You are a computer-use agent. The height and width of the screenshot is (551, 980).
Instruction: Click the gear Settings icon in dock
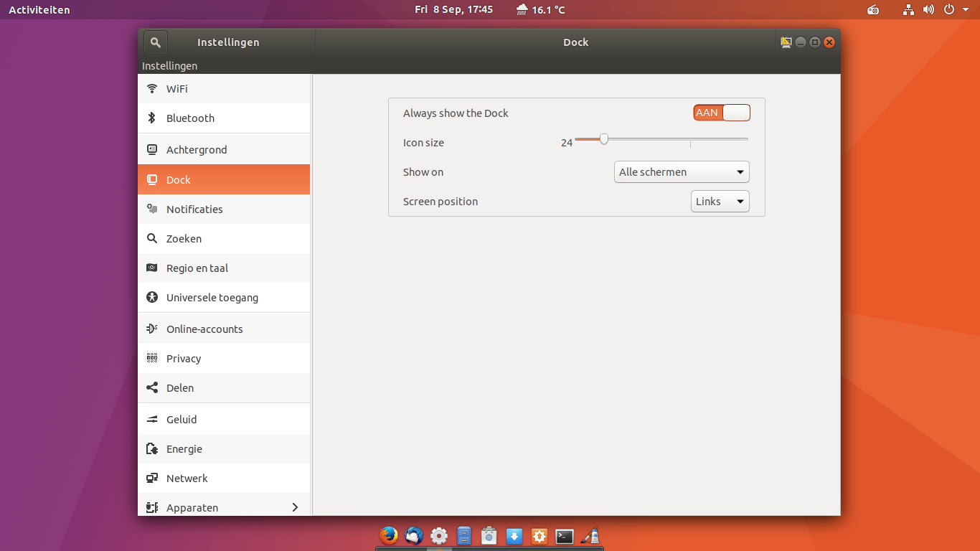(x=439, y=536)
